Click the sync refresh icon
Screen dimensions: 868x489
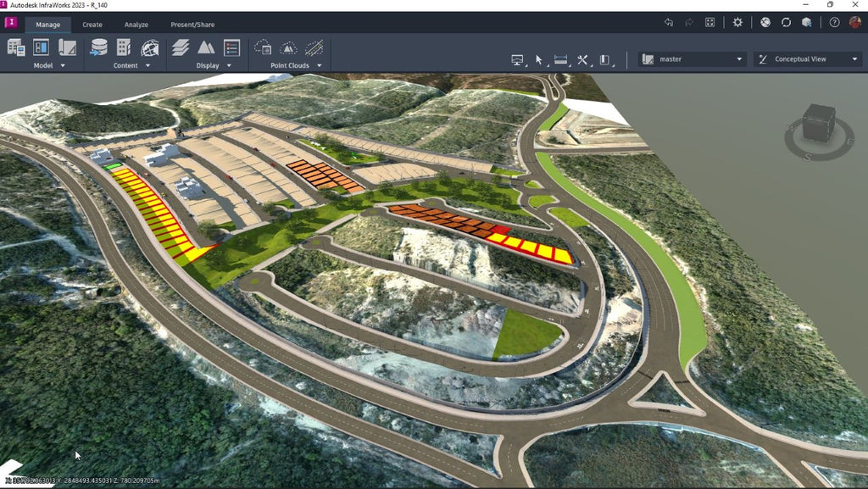[787, 23]
